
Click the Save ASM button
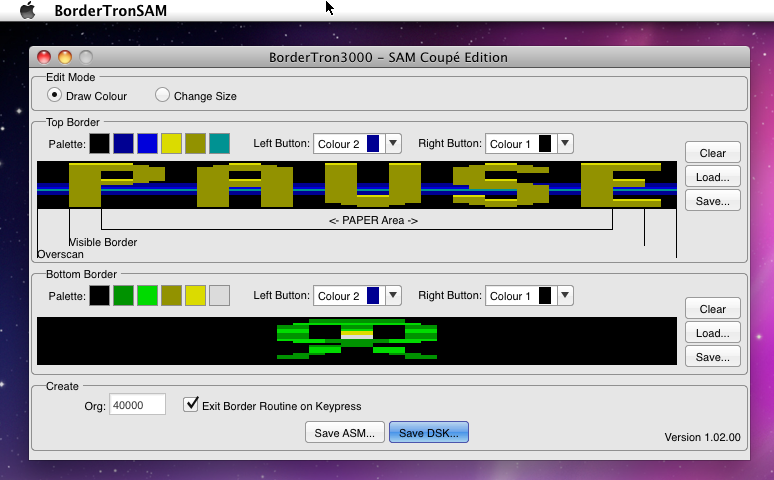(x=345, y=433)
